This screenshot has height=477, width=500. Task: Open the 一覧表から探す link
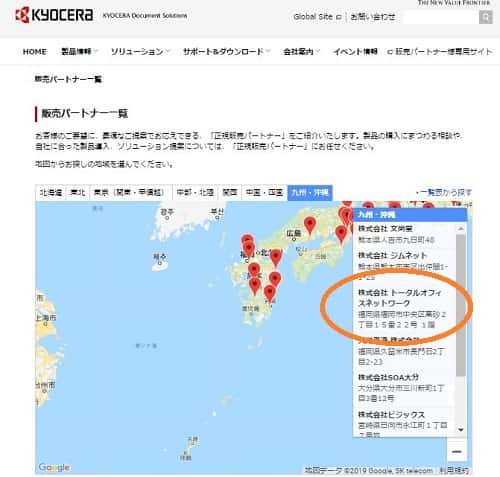tap(444, 192)
